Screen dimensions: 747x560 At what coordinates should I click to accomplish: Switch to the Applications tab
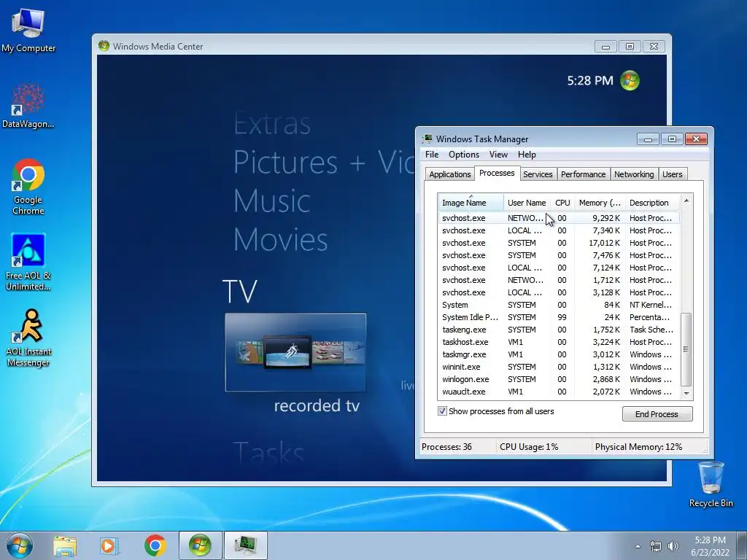(x=449, y=174)
